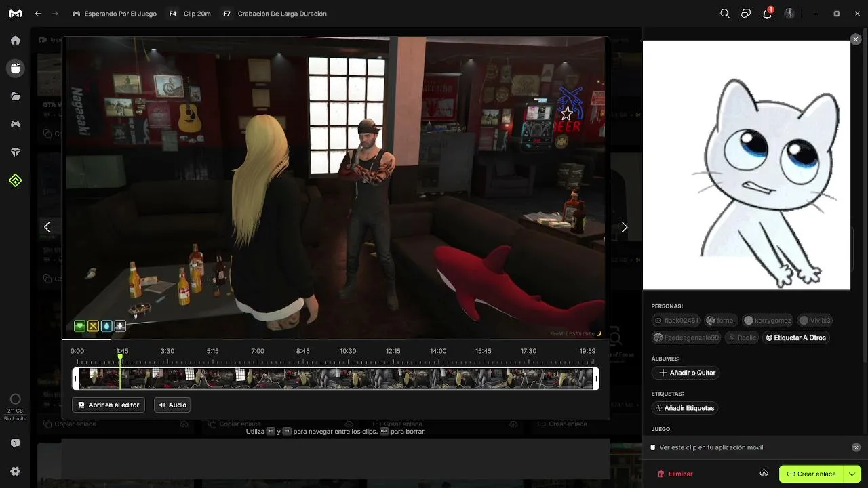Click Crear enlace button
868x488 pixels.
click(x=811, y=474)
